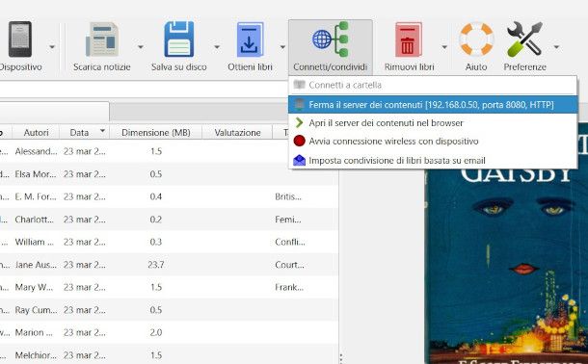Click red circle wireless connection icon
This screenshot has width=588, height=364.
click(x=299, y=141)
